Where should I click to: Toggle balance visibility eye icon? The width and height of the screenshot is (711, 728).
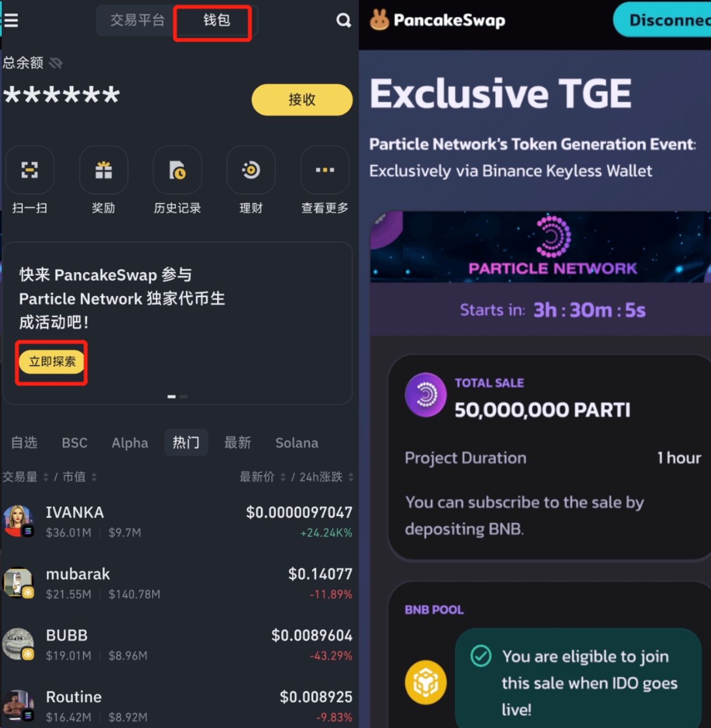[x=56, y=63]
